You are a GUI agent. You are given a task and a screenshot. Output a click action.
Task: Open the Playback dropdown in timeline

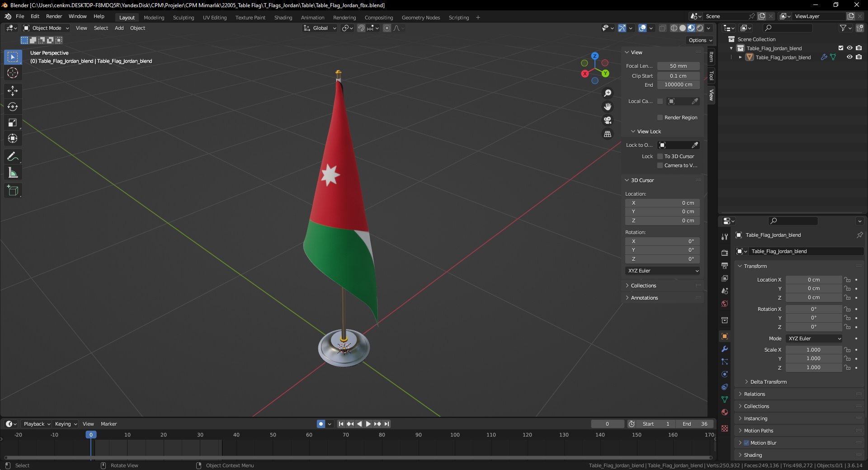click(x=37, y=424)
